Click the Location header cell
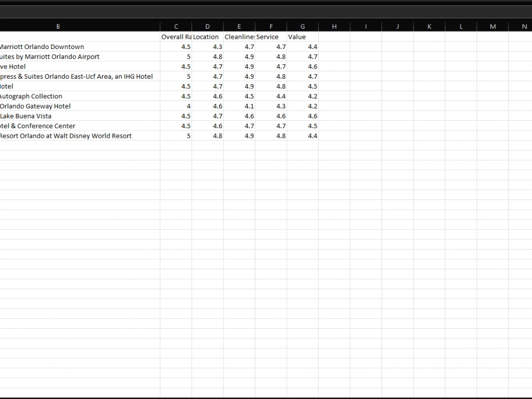 coord(207,37)
